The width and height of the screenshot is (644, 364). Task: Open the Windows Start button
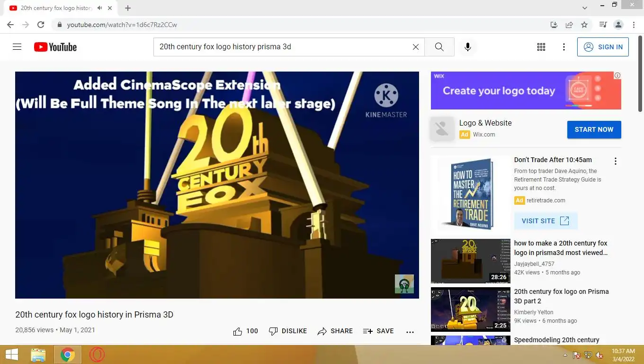tap(11, 355)
